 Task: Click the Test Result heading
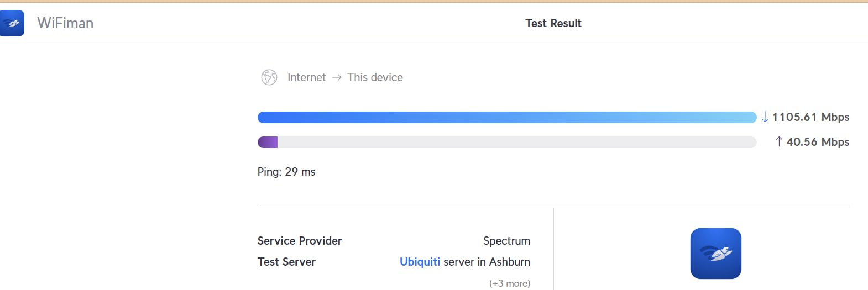pos(553,23)
